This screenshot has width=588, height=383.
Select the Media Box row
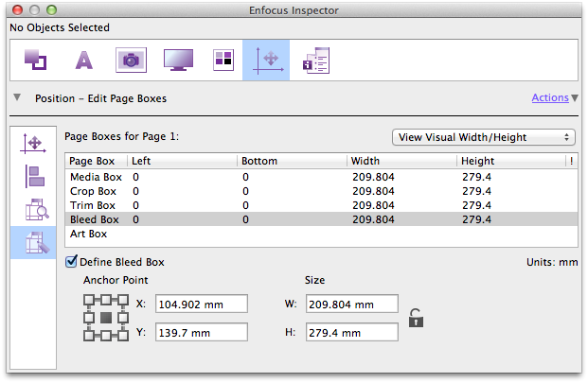click(321, 177)
